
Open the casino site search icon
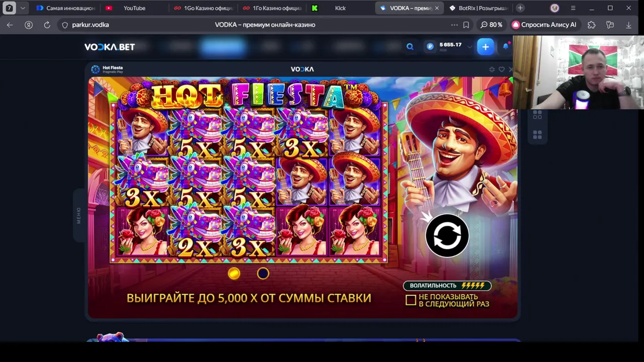(410, 47)
